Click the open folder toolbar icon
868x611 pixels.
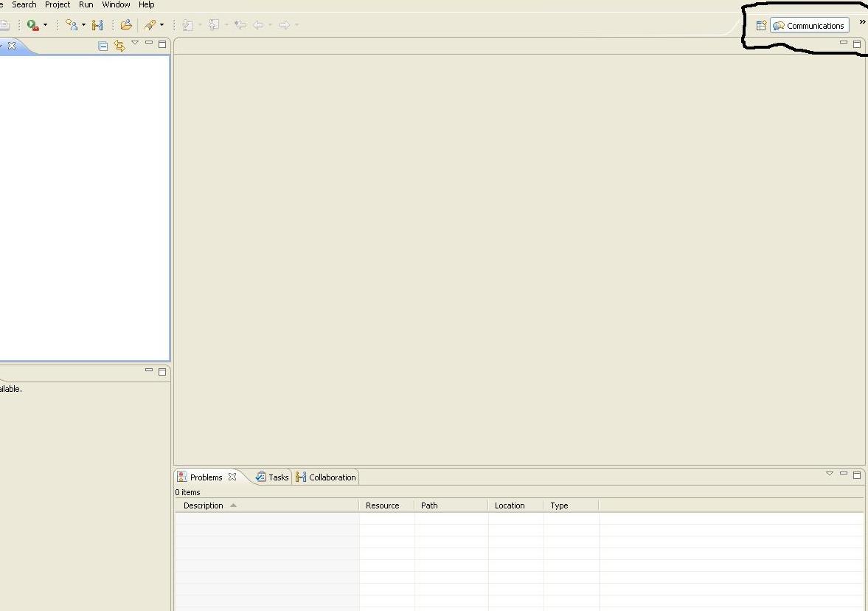126,25
